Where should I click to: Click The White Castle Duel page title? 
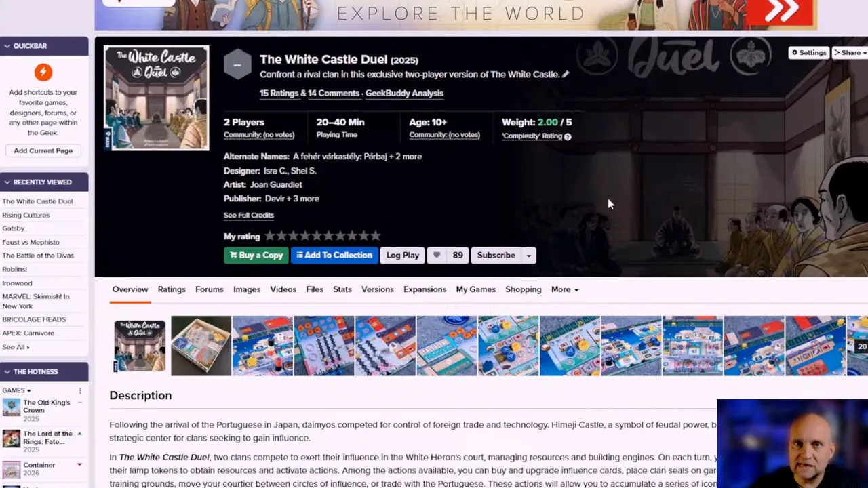pyautogui.click(x=323, y=60)
